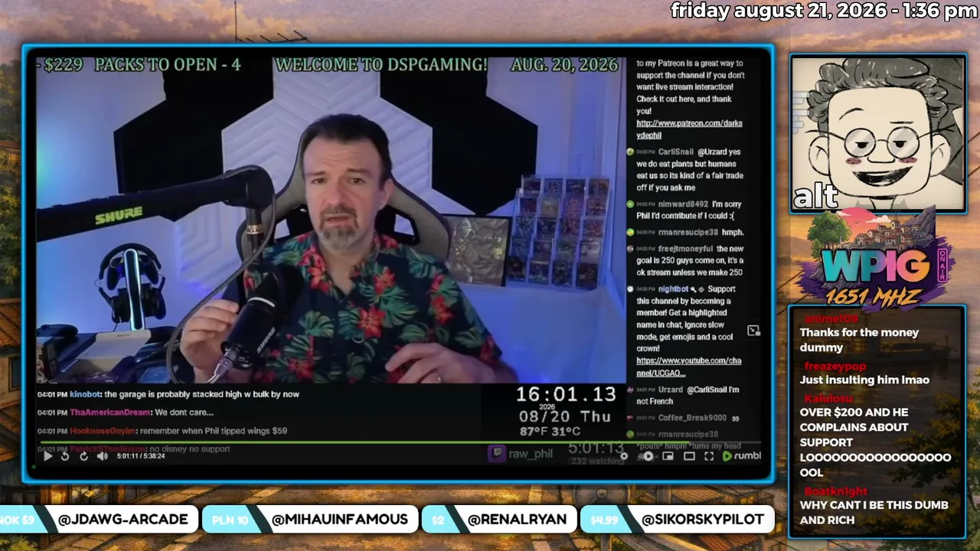Enable picture-in-picture mode
The width and height of the screenshot is (980, 551).
(668, 456)
